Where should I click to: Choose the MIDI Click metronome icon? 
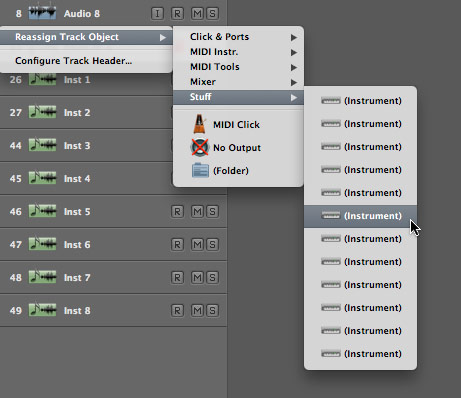click(199, 124)
